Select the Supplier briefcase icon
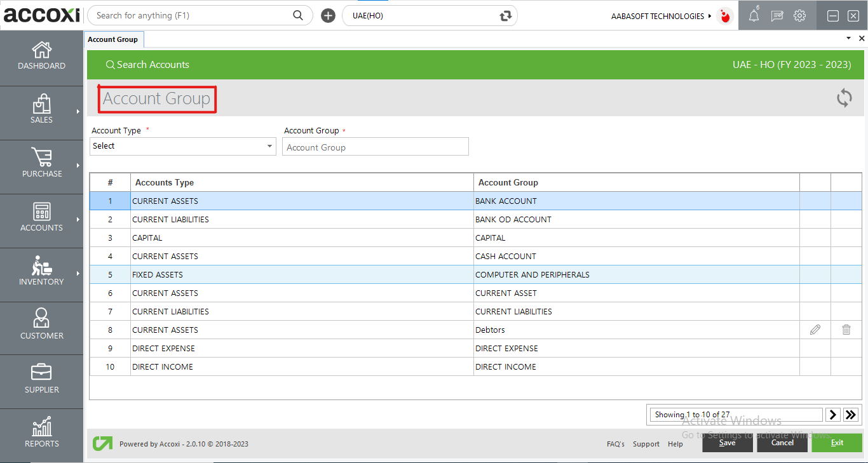Viewport: 868px width, 463px height. pyautogui.click(x=41, y=378)
